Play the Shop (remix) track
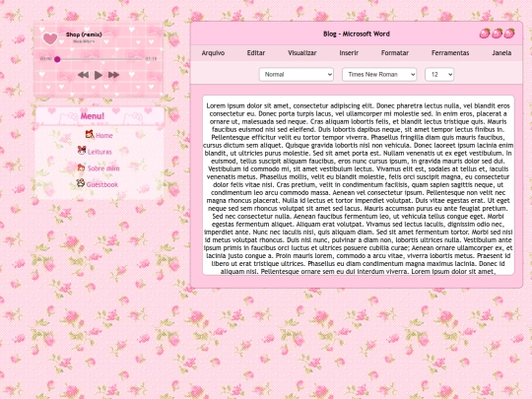This screenshot has height=399, width=532. [x=99, y=75]
